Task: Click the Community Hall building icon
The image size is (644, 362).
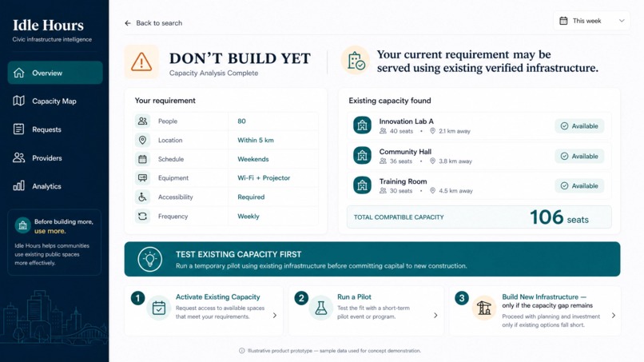Action: point(362,155)
